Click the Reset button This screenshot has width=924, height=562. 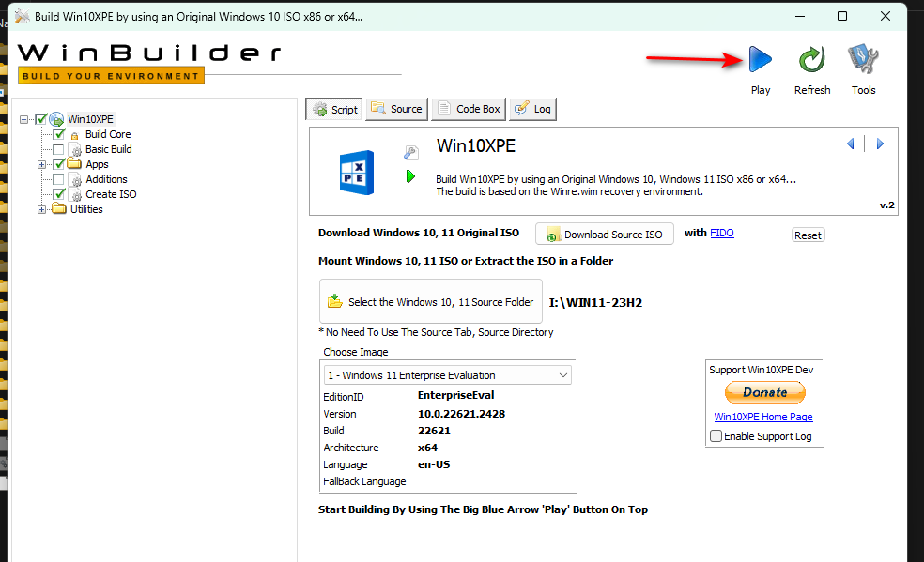click(808, 235)
